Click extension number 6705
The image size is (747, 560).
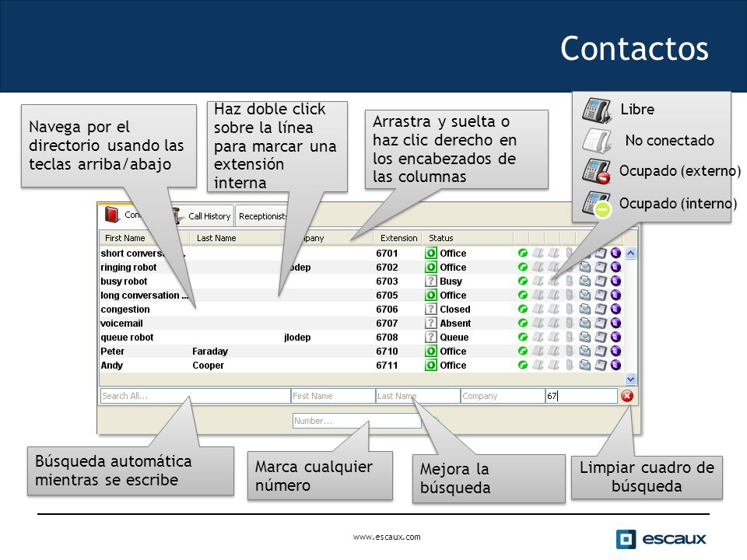point(387,296)
